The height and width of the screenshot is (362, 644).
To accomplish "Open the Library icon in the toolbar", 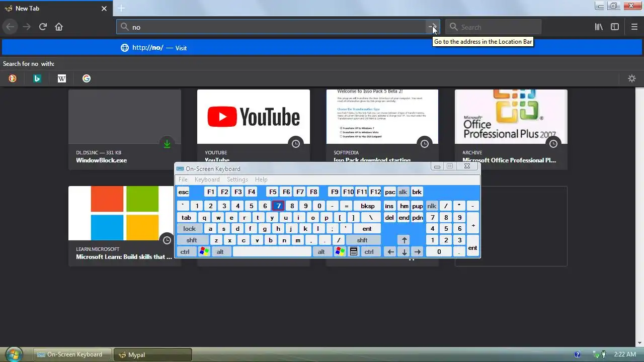I will [599, 27].
